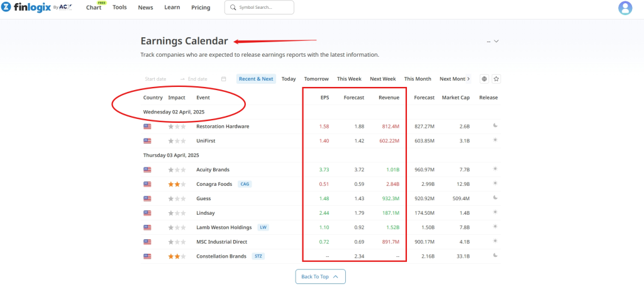
Task: Click the US flag beside Restoration Hardware
Action: [x=148, y=126]
